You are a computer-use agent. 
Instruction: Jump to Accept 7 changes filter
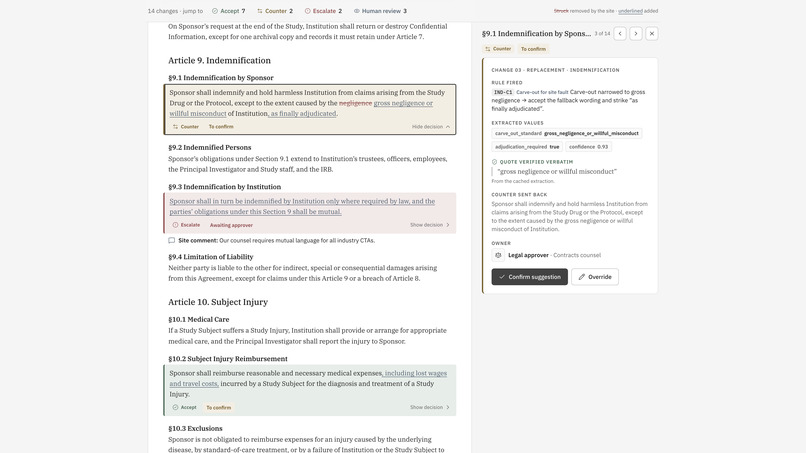(229, 11)
